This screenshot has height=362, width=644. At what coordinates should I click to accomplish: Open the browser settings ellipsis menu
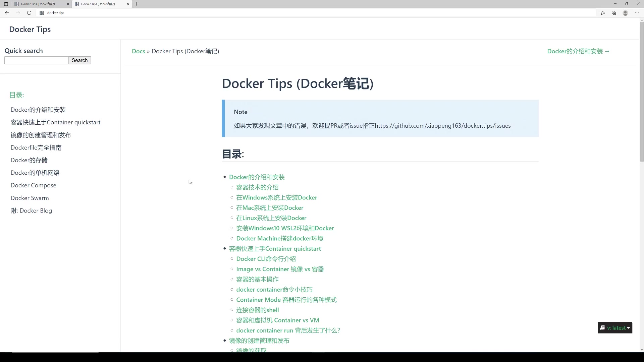(637, 13)
